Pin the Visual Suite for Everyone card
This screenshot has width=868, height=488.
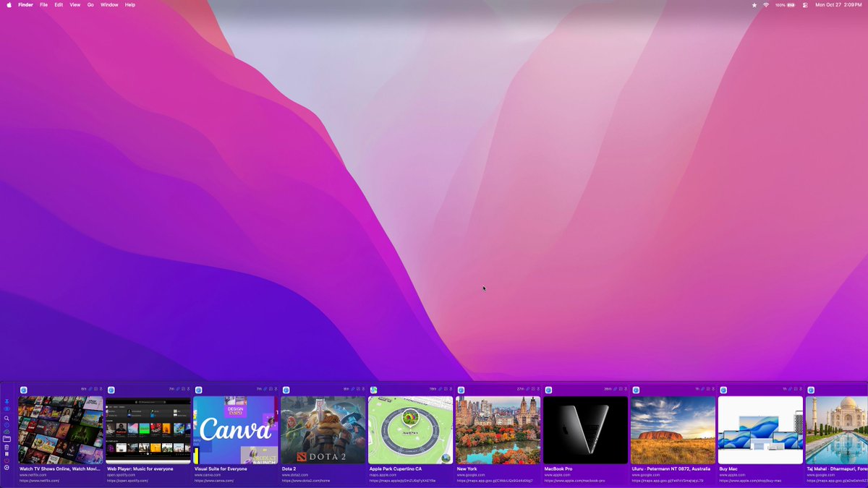[x=276, y=389]
